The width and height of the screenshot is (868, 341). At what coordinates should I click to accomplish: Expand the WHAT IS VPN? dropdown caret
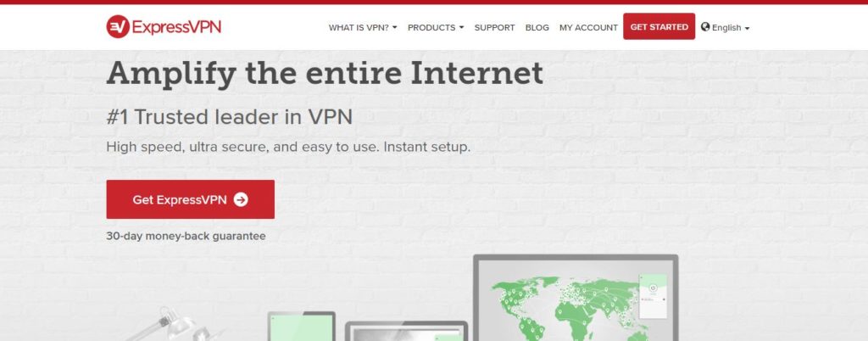(395, 28)
